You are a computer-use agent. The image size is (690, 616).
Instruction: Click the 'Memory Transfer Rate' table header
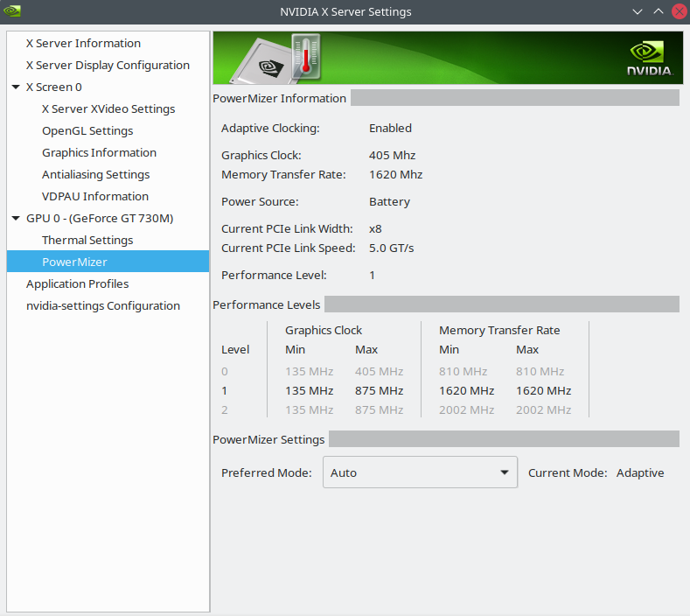tap(499, 330)
